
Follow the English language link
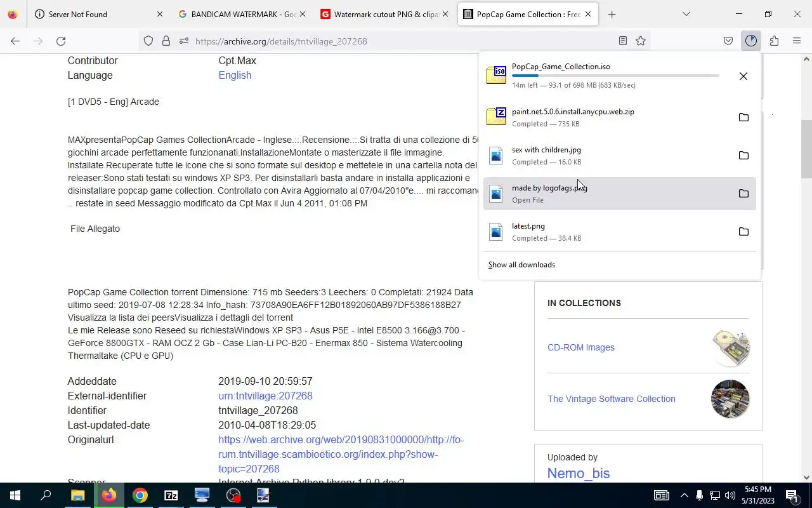(235, 75)
